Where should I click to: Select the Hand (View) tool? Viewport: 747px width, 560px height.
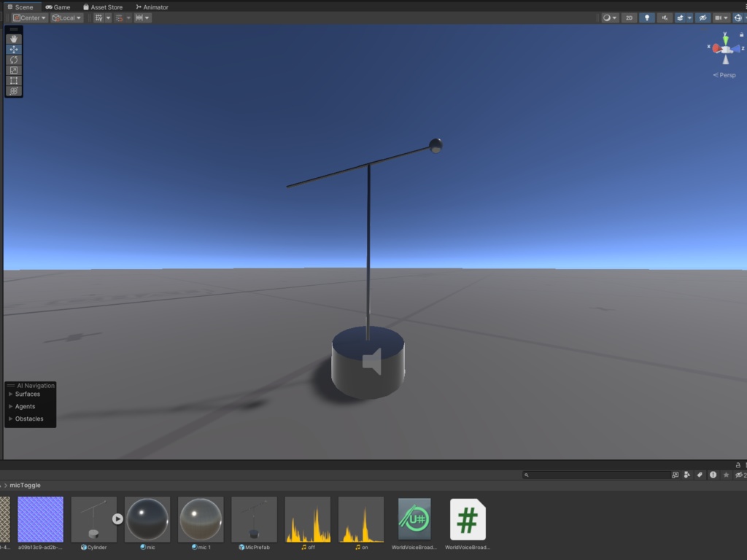tap(13, 39)
